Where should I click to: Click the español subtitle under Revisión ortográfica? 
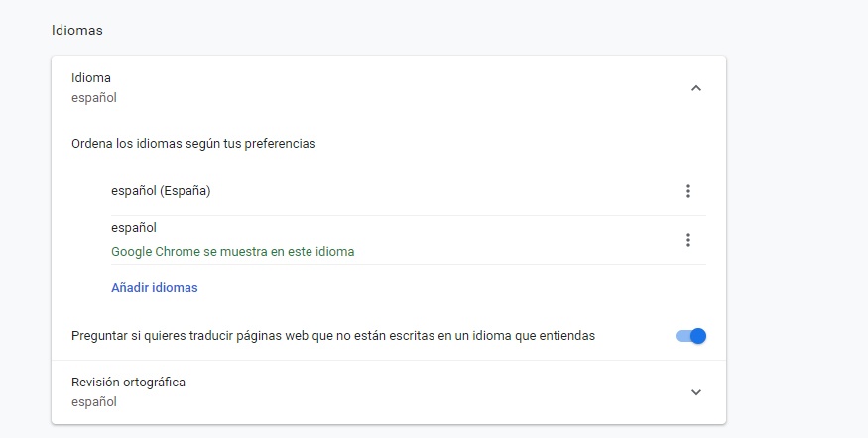(x=94, y=402)
